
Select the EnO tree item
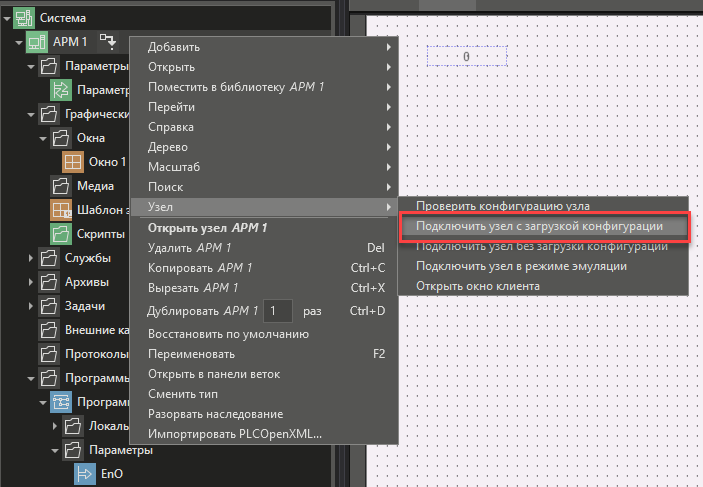[112, 474]
